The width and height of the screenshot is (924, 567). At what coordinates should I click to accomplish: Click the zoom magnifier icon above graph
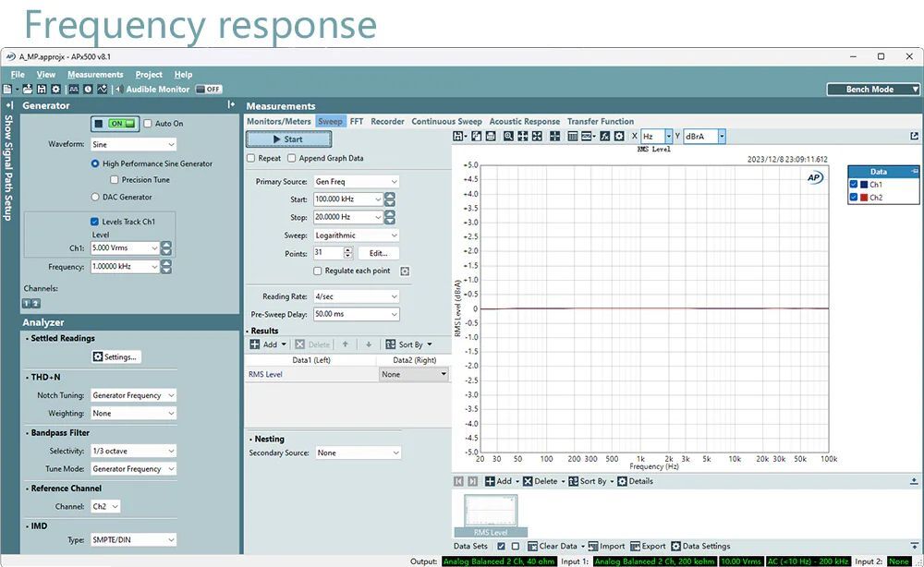pos(508,136)
